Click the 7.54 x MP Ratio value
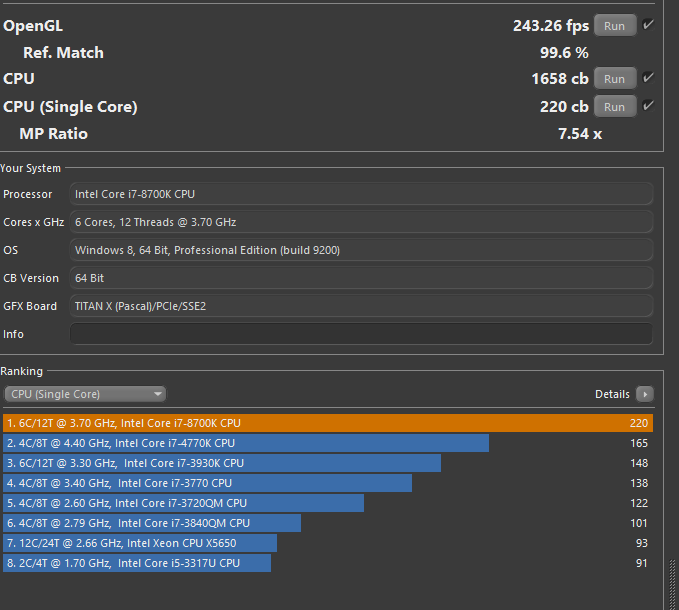The height and width of the screenshot is (610, 679). pyautogui.click(x=580, y=134)
